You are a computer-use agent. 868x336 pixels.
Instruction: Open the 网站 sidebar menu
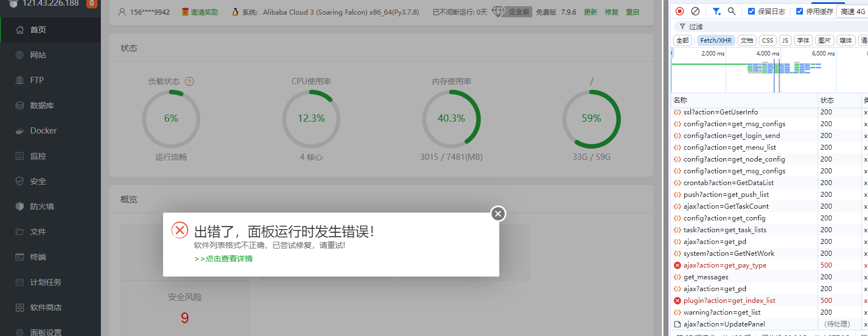50,55
